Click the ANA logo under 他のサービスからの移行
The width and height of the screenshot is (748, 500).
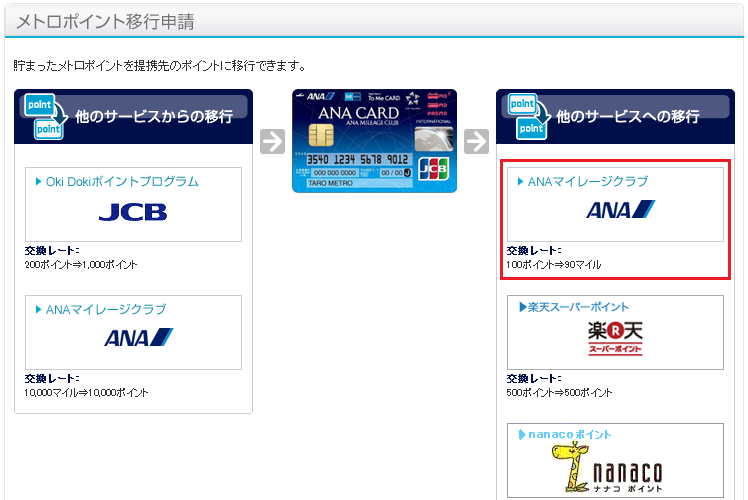(138, 337)
